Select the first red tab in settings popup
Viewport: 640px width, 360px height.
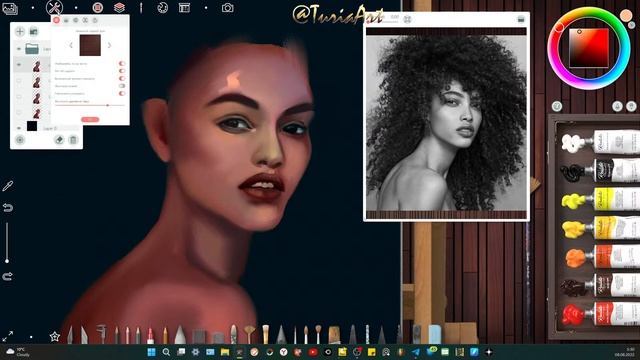[x=56, y=20]
